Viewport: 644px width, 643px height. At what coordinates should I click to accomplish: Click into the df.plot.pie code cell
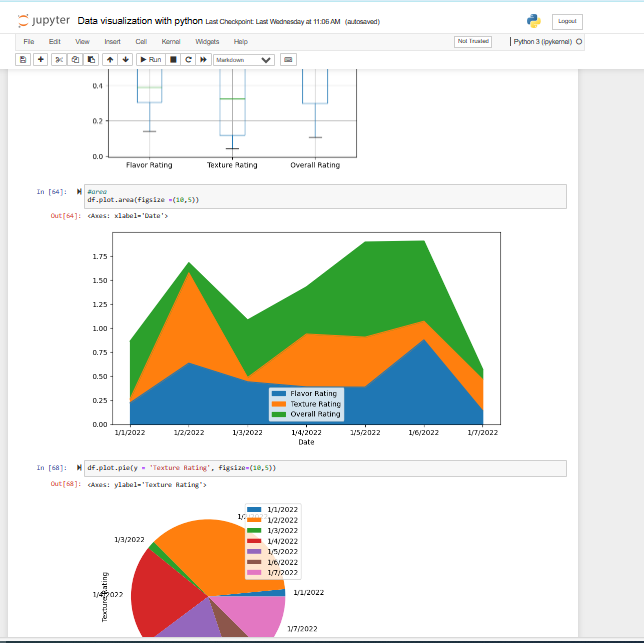(325, 468)
